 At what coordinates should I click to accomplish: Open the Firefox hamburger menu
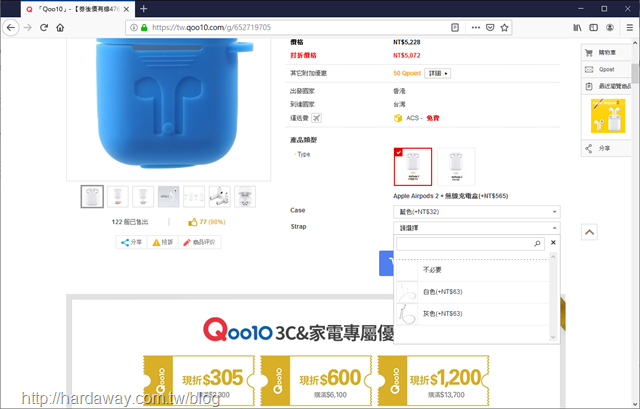pyautogui.click(x=630, y=27)
